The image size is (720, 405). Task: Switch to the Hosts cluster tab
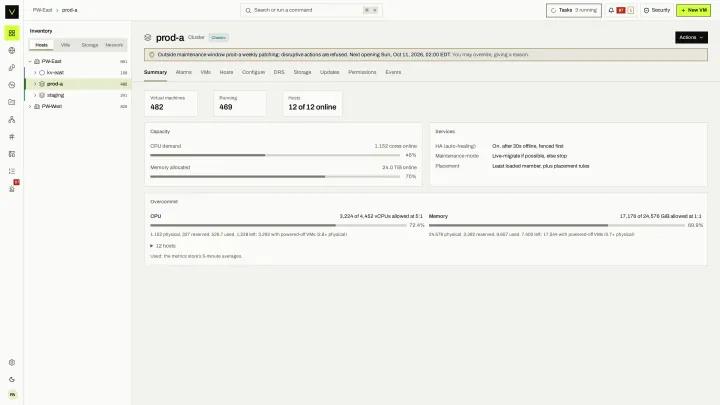[x=226, y=72]
